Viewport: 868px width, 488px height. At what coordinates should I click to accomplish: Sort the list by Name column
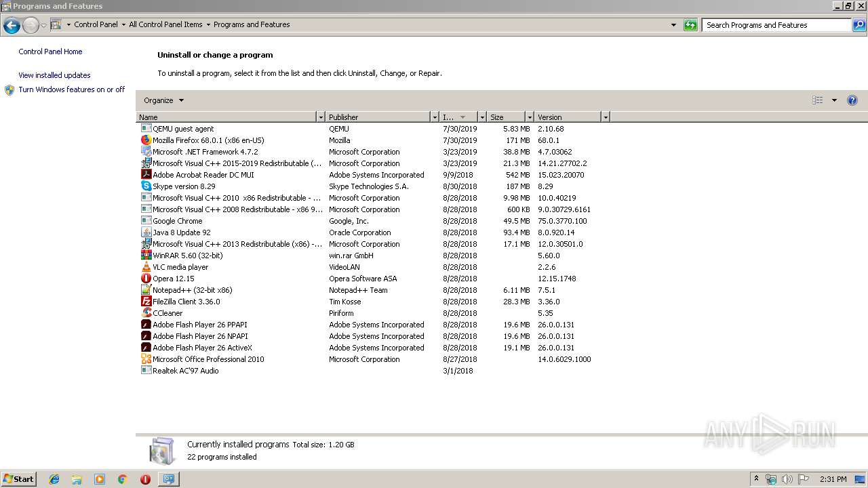pos(226,117)
